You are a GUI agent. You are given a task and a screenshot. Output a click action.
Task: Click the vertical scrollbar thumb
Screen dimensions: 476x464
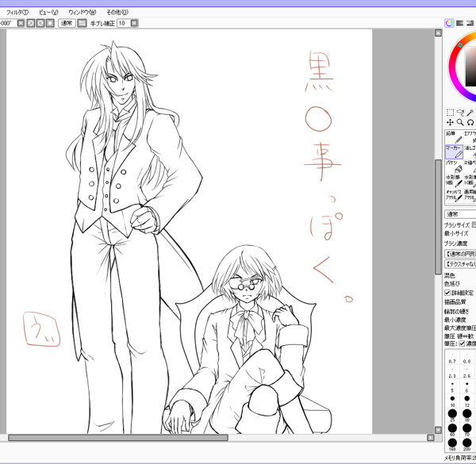coord(438,217)
